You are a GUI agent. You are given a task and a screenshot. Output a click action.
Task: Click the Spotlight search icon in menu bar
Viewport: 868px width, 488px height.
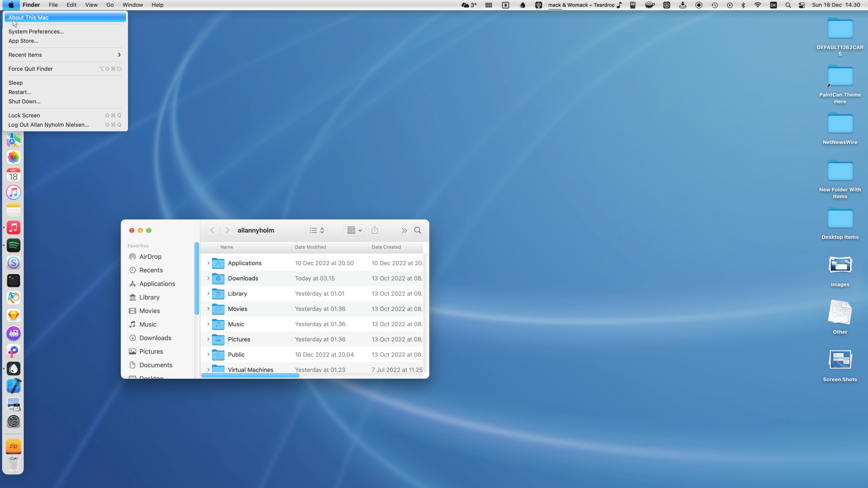point(788,5)
